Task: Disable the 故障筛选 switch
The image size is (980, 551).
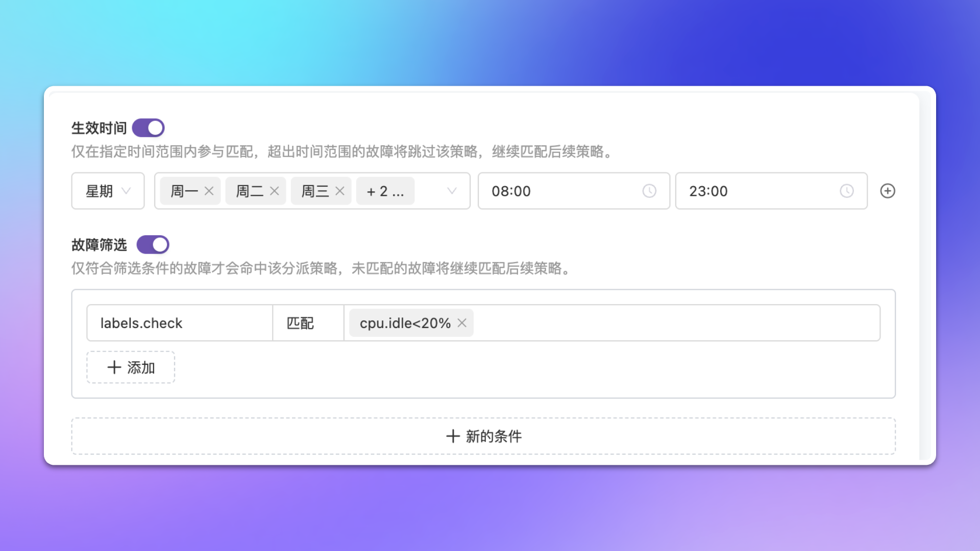Action: pyautogui.click(x=153, y=245)
